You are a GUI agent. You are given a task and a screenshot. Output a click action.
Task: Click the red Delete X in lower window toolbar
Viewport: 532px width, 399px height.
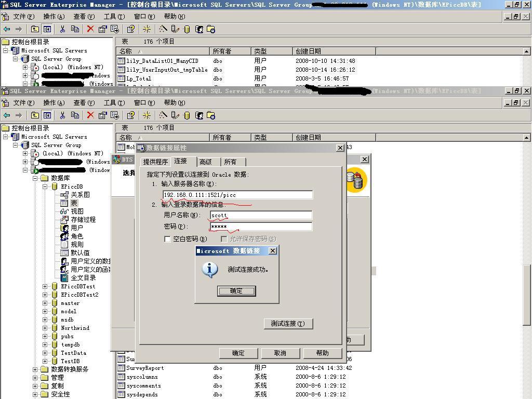[x=90, y=116]
